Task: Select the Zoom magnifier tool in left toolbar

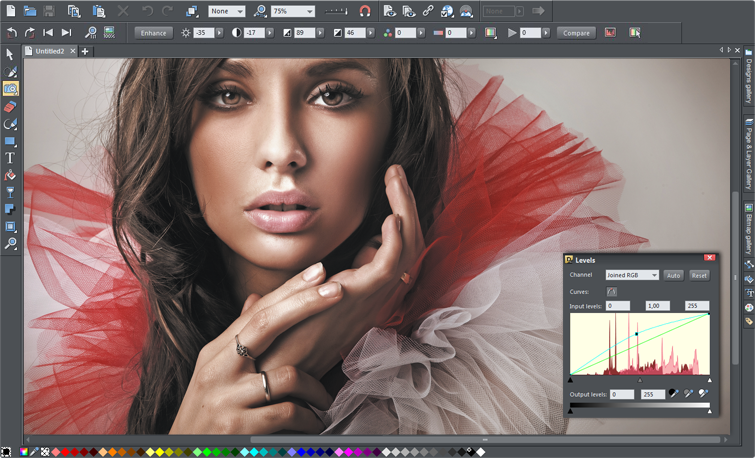Action: (10, 244)
